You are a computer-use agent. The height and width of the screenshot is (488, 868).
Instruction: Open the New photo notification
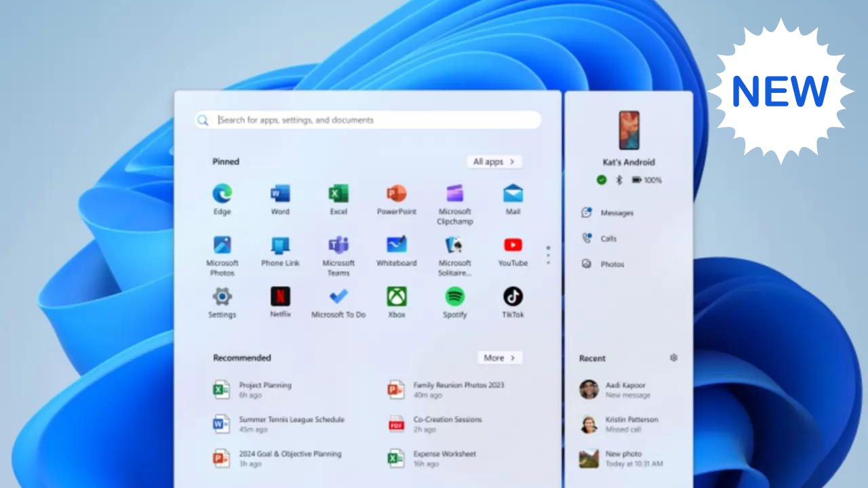(x=622, y=459)
